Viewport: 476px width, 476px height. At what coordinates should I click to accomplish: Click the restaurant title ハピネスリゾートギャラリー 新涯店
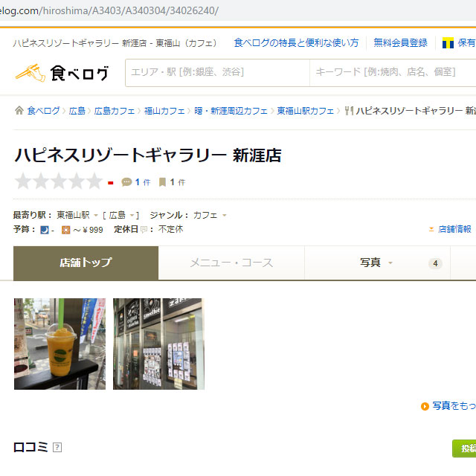point(148,155)
